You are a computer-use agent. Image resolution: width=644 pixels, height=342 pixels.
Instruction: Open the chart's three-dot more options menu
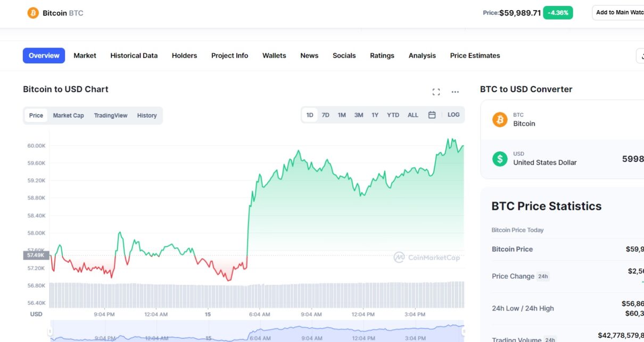click(x=455, y=92)
